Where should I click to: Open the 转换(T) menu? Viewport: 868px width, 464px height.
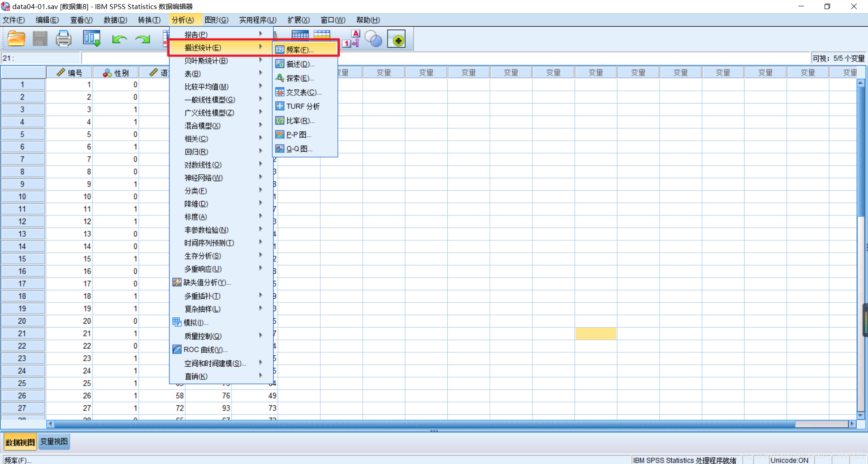click(x=149, y=20)
